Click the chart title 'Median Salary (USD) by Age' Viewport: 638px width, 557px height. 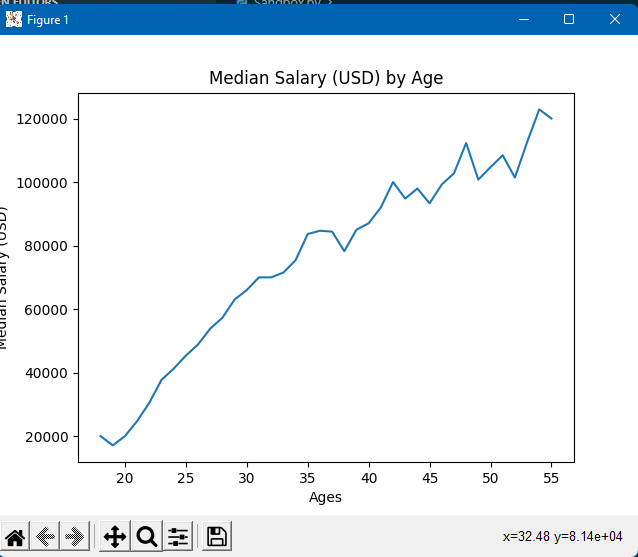click(326, 78)
